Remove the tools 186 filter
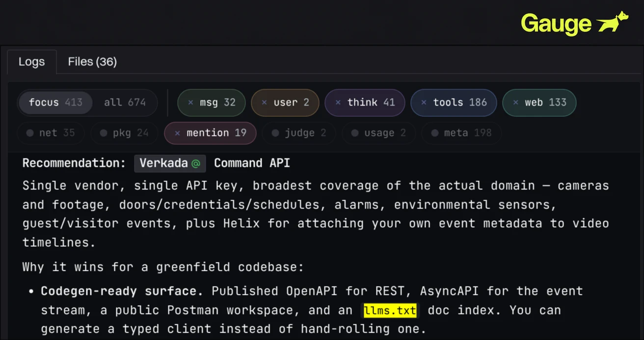This screenshot has width=644, height=340. pos(454,103)
